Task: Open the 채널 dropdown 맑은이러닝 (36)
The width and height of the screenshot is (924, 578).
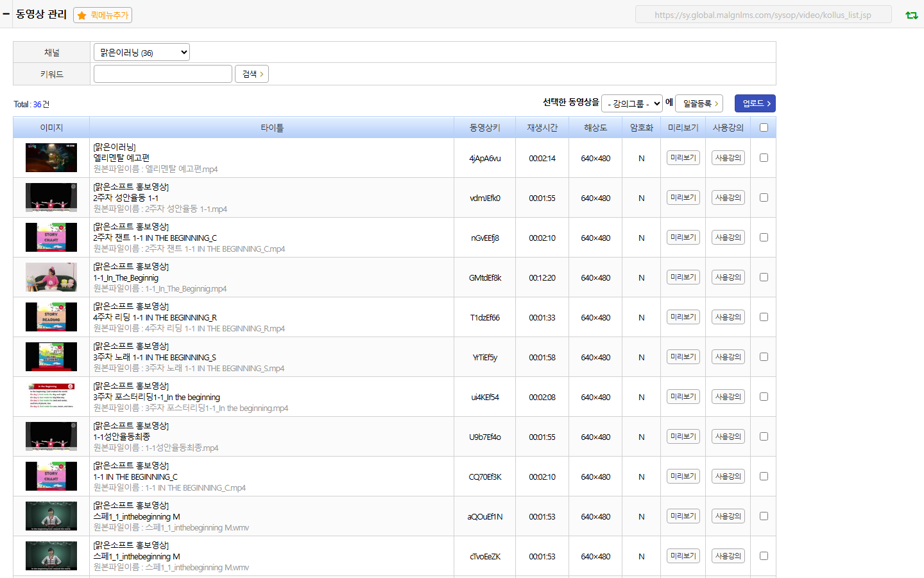Action: (x=142, y=52)
